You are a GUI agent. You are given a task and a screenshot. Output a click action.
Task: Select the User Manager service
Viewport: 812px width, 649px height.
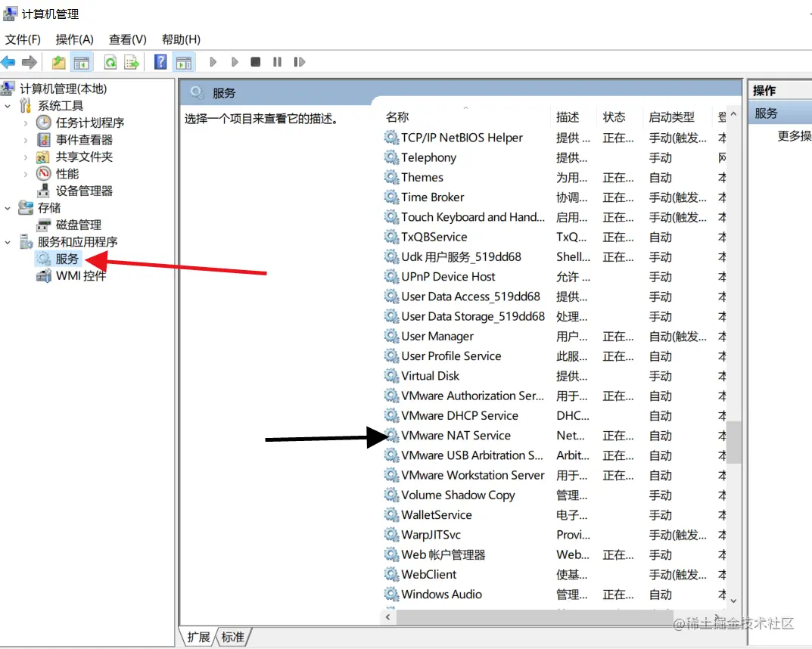pyautogui.click(x=554, y=337)
